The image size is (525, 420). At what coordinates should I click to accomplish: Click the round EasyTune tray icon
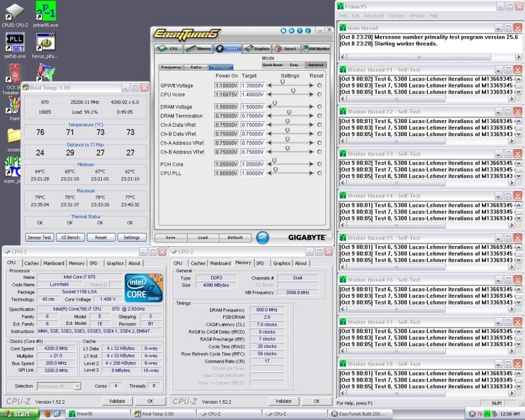[x=472, y=414]
